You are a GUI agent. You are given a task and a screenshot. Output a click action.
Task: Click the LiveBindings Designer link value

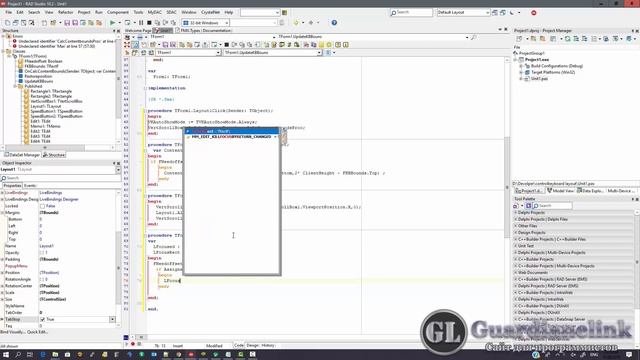tap(59, 199)
